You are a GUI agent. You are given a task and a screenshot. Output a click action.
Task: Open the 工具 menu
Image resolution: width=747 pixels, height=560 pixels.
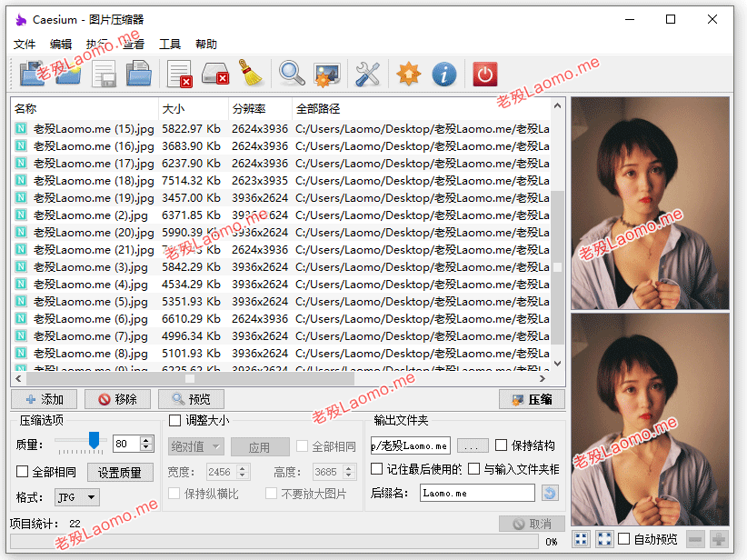(170, 45)
